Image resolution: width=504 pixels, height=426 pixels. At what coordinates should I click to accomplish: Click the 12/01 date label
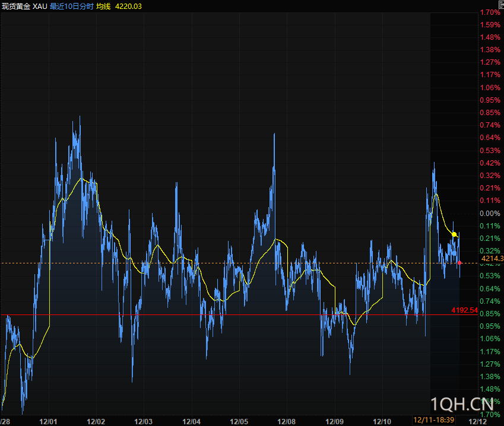48,421
